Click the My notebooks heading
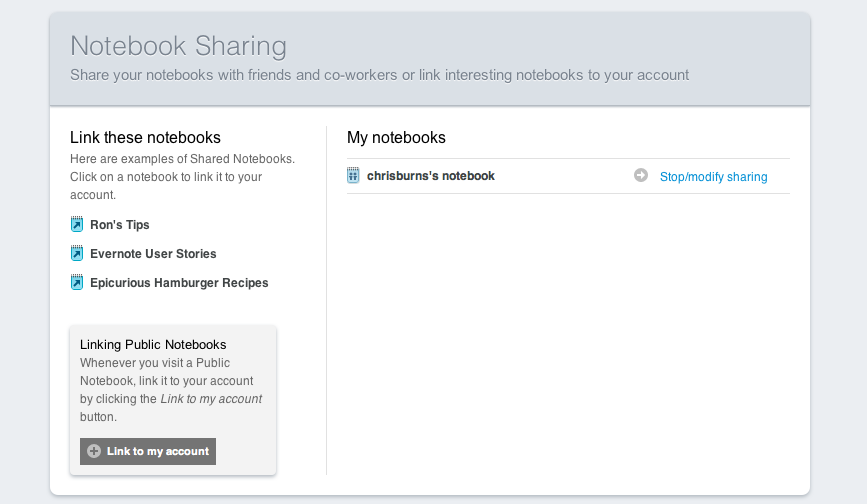 coord(396,137)
